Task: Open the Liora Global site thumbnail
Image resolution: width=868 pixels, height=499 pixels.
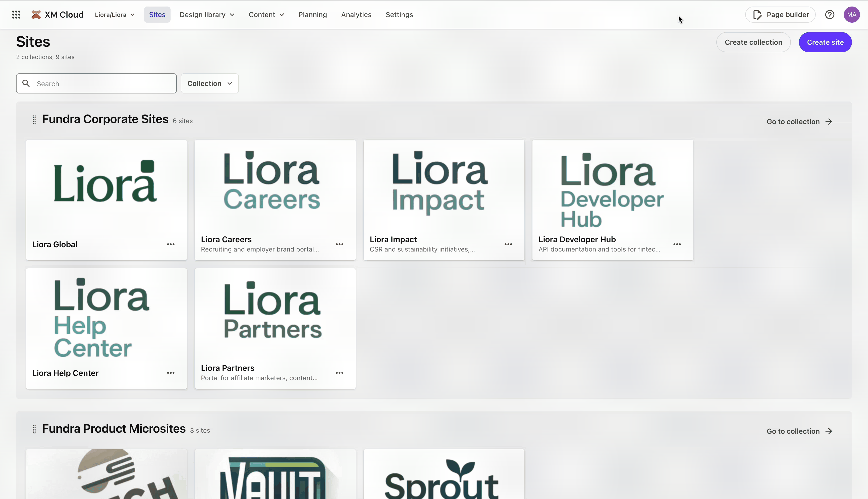Action: pos(106,185)
